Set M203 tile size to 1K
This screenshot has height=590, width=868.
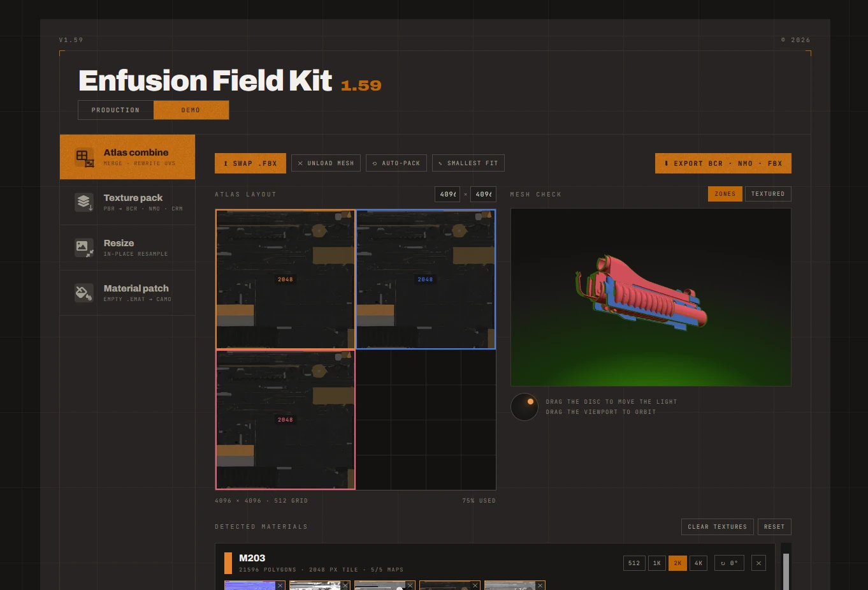[x=657, y=563]
